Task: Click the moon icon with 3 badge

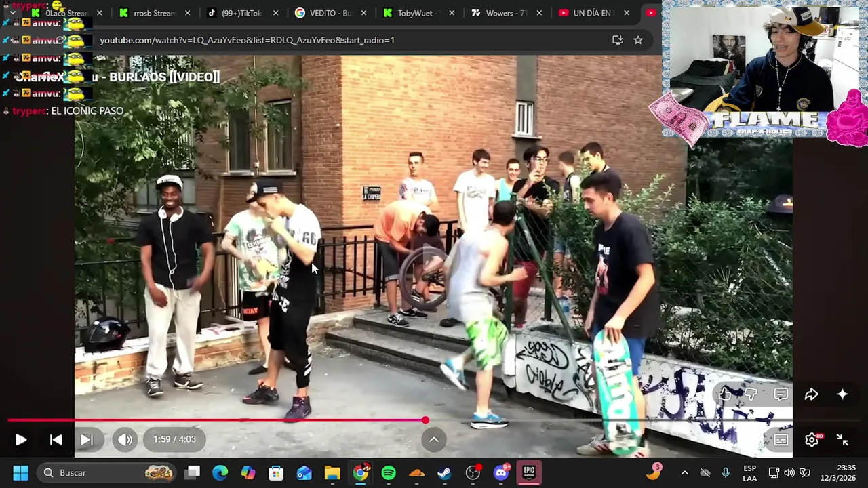Action: tap(653, 472)
